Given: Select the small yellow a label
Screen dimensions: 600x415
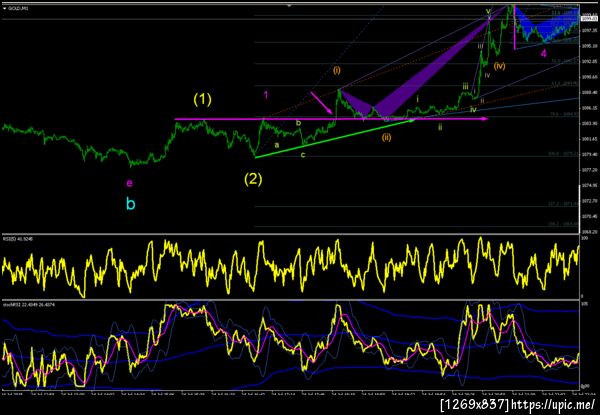Looking at the screenshot, I should click(277, 145).
